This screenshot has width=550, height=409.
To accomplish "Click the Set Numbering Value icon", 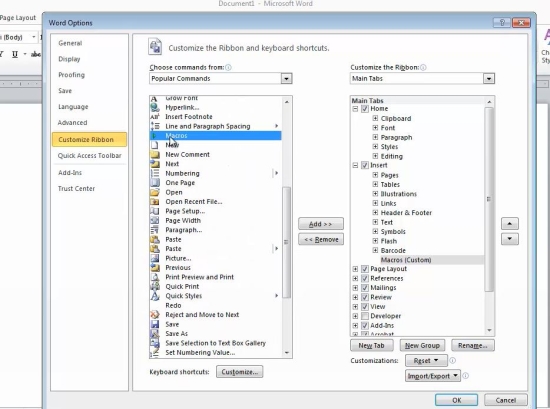I will click(155, 353).
